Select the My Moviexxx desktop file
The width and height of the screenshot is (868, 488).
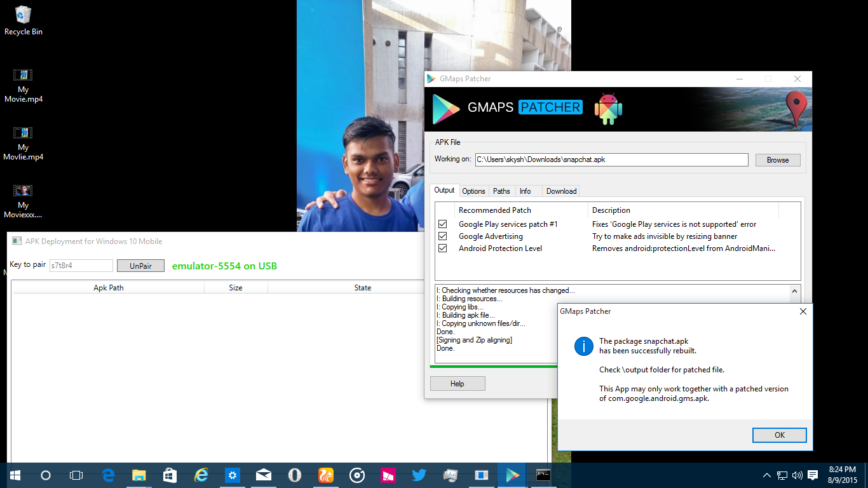pos(24,201)
